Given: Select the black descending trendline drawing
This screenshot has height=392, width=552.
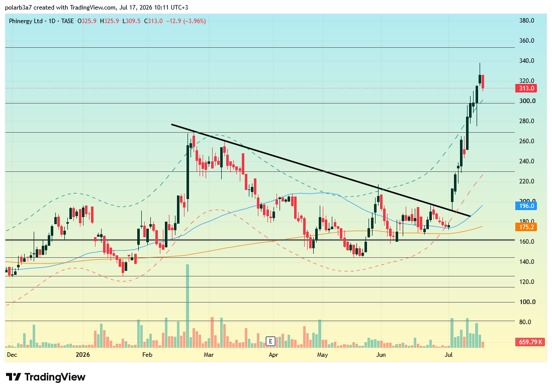Looking at the screenshot, I should (x=321, y=170).
